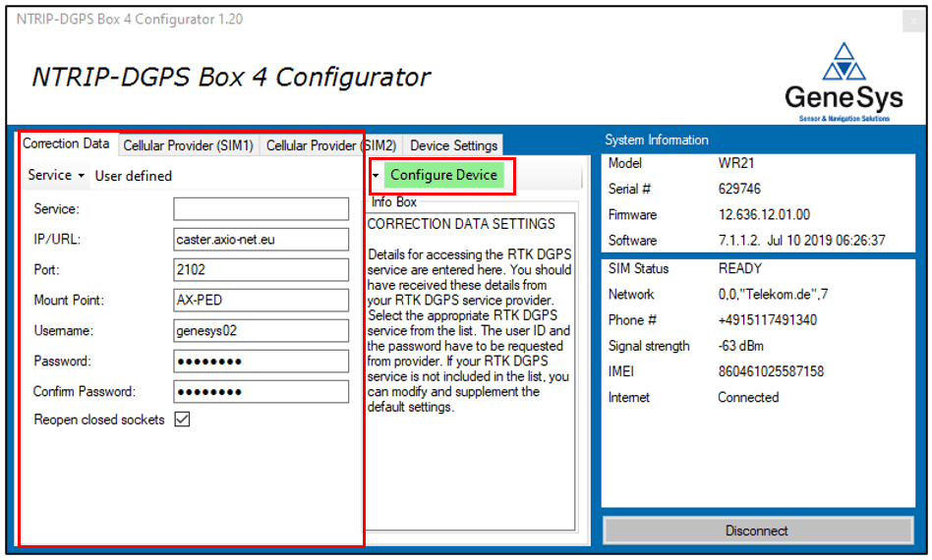This screenshot has height=560, width=932.
Task: Expand the Service dropdown menu
Action: click(x=56, y=175)
